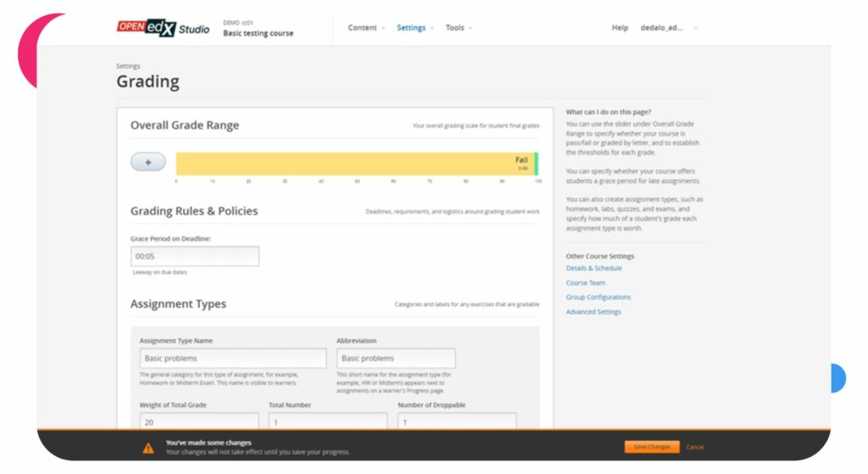Open the Tools dropdown menu
The height and width of the screenshot is (474, 868).
click(459, 28)
